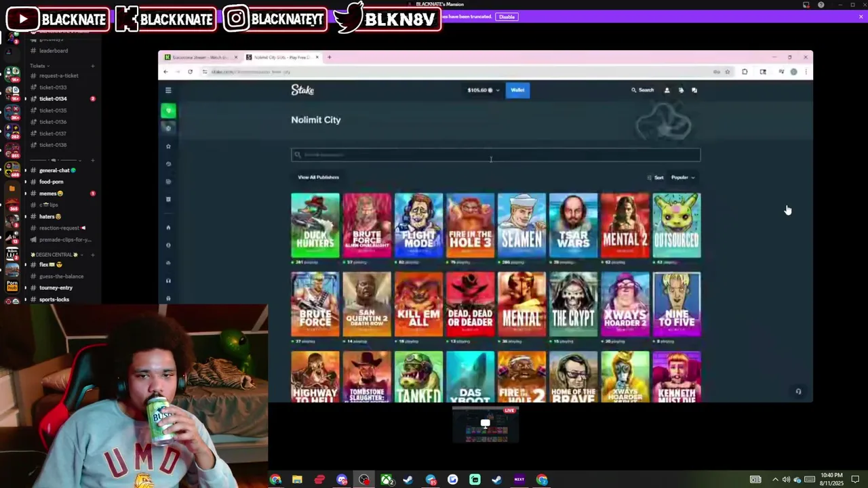The height and width of the screenshot is (488, 868).
Task: Open File Explorer from the taskbar
Action: tap(297, 480)
